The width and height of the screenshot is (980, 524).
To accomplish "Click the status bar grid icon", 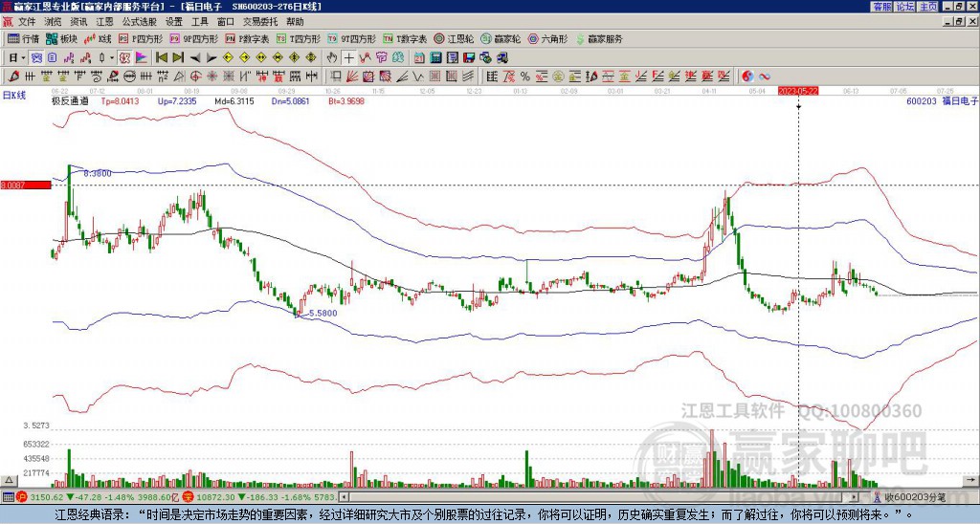I will 8,497.
